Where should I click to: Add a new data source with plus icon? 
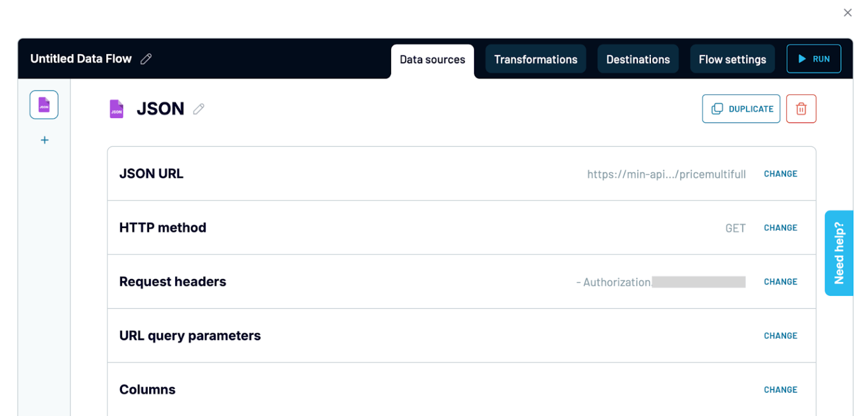[x=45, y=140]
